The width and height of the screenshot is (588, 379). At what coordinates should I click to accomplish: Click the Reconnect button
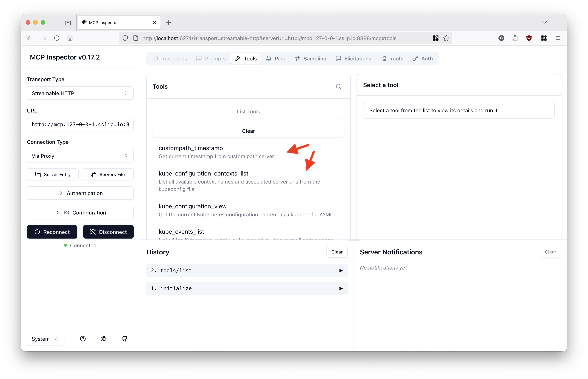point(52,232)
